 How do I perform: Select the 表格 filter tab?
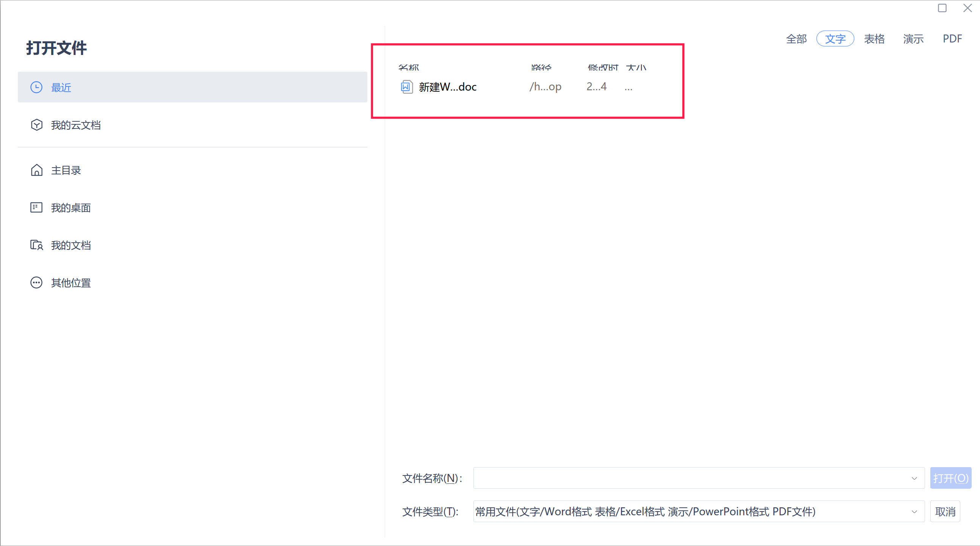click(x=874, y=39)
